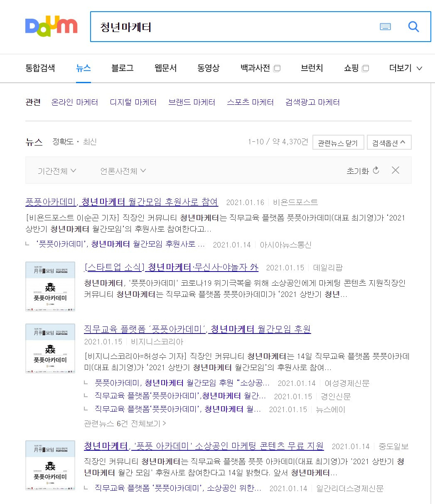Screen dimensions: 435x504
Task: Go to the 웹문서 tab
Action: click(166, 68)
